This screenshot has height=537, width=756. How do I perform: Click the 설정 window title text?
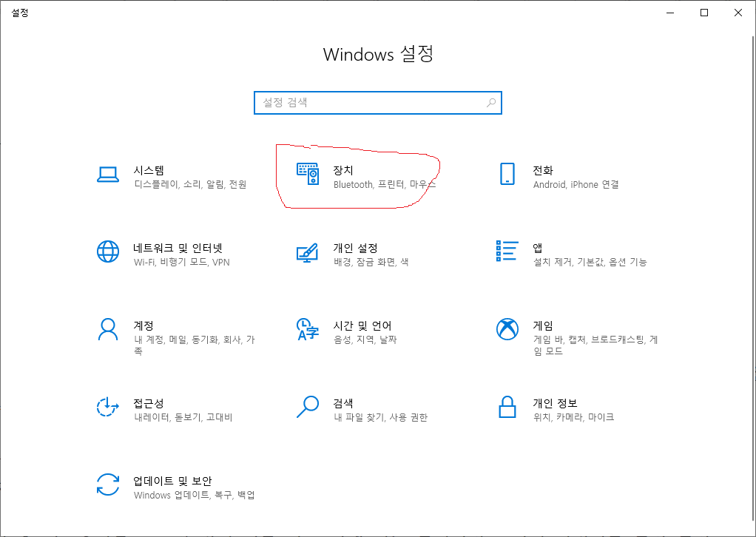20,13
